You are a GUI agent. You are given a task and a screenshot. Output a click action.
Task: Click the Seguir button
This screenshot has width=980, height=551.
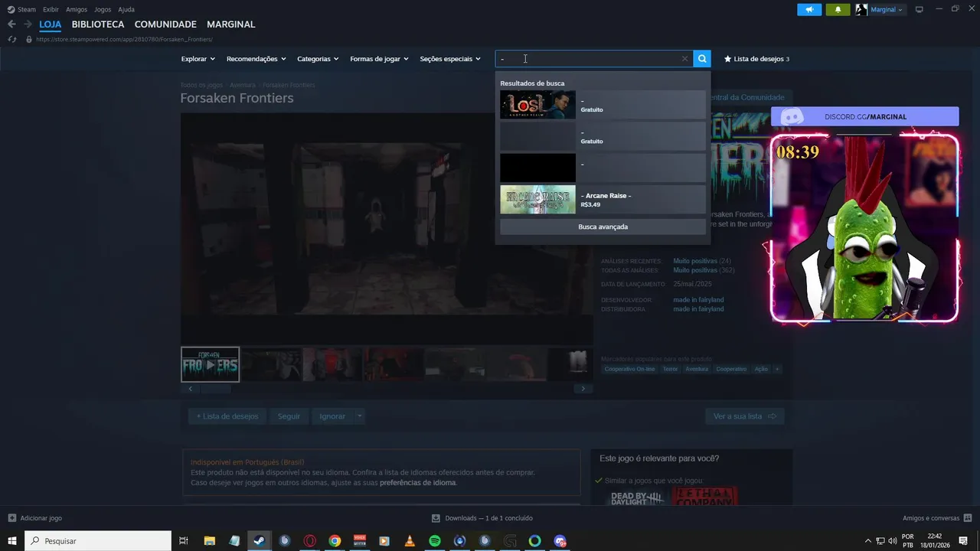click(289, 416)
